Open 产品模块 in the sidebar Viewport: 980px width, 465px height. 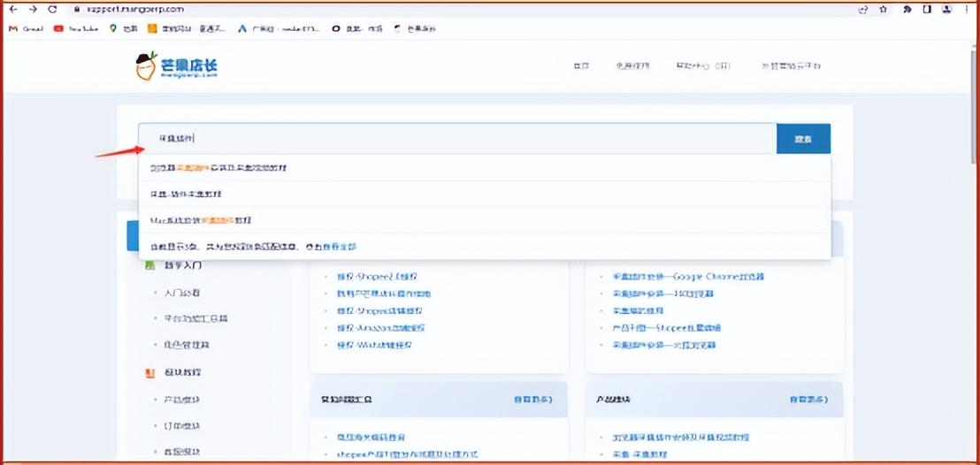tap(182, 400)
